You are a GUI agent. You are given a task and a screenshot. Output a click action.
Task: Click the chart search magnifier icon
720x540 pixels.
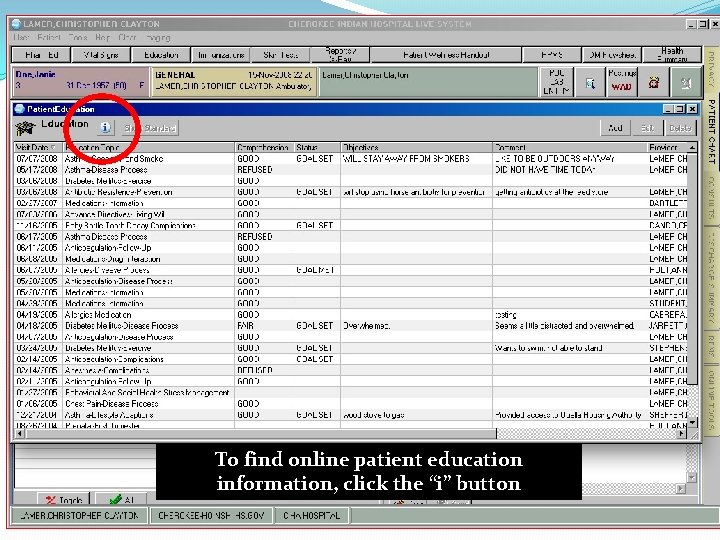point(590,83)
